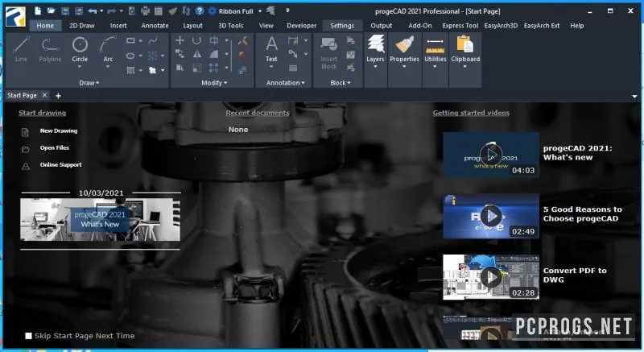The width and height of the screenshot is (644, 352).
Task: Toggle Skip Start Page Next Time checkbox
Action: pos(28,336)
